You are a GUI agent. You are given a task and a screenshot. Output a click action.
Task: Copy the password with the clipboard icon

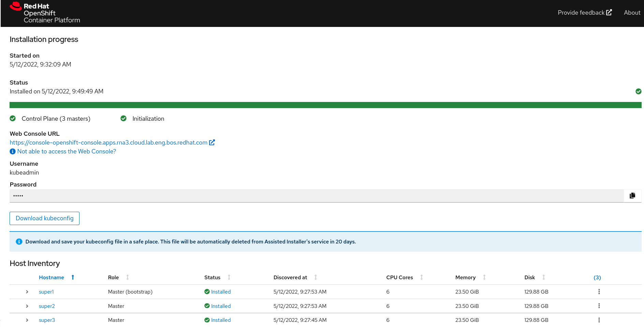(632, 196)
